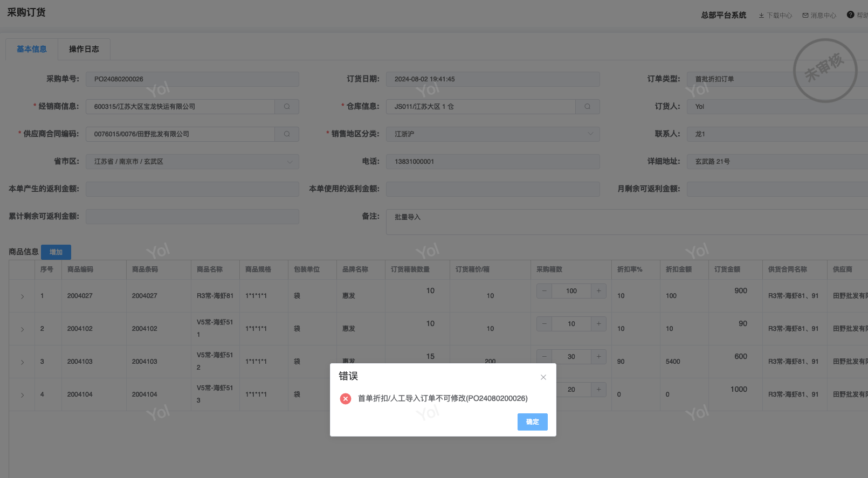
Task: Click the 经销商信息 input field
Action: click(x=181, y=107)
